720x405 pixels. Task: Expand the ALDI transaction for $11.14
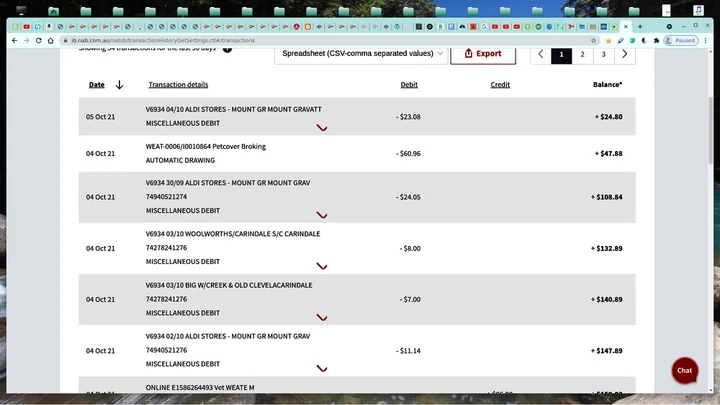pos(322,368)
